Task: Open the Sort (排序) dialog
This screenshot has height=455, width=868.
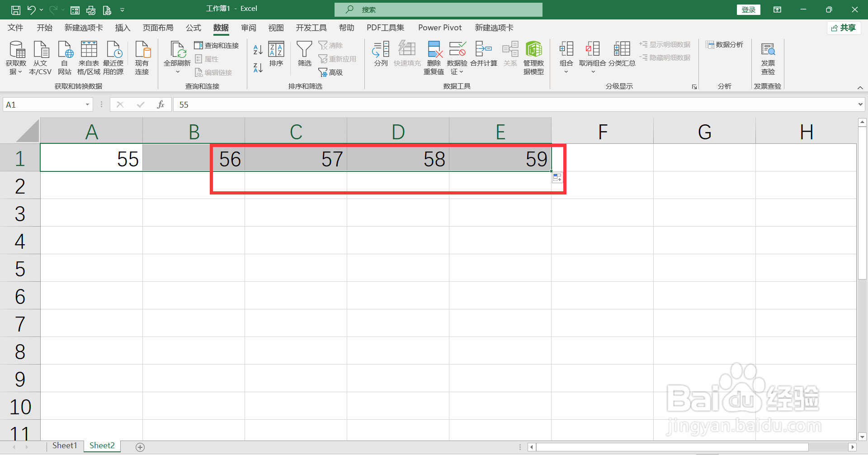Action: (x=276, y=54)
